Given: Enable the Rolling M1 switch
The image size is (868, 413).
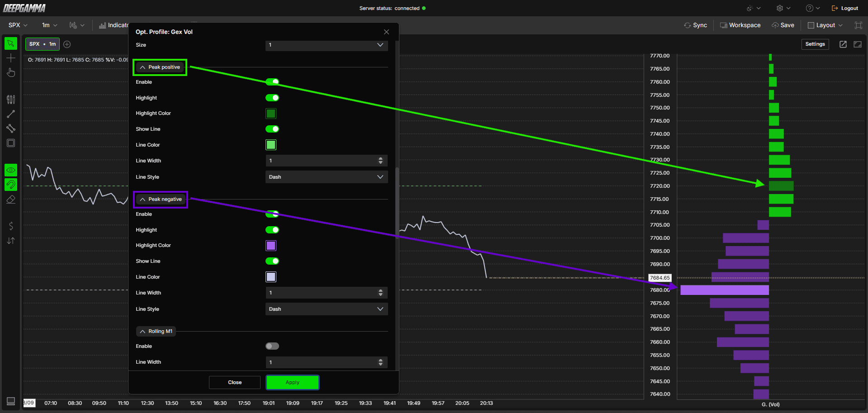Looking at the screenshot, I should pos(272,346).
